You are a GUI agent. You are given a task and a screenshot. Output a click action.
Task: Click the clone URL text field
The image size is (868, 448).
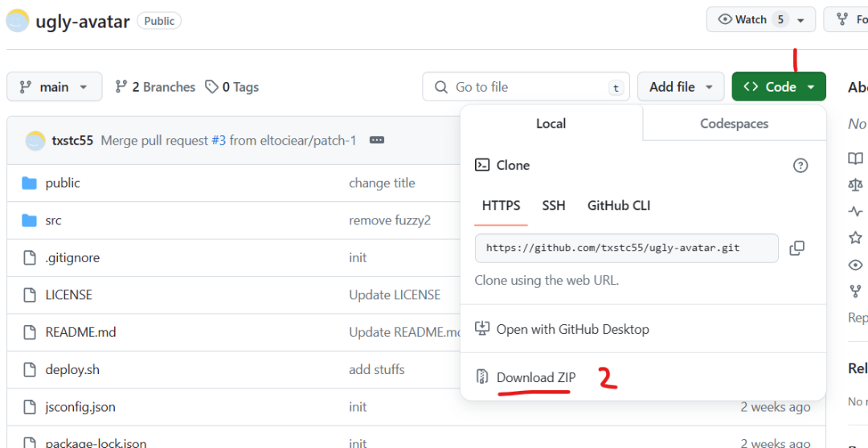[627, 248]
